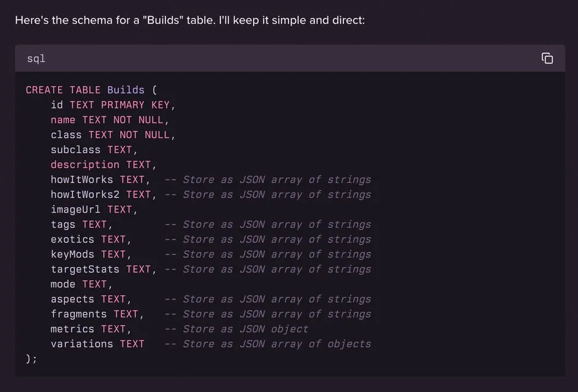
Task: Click the mode column name
Action: (x=63, y=284)
